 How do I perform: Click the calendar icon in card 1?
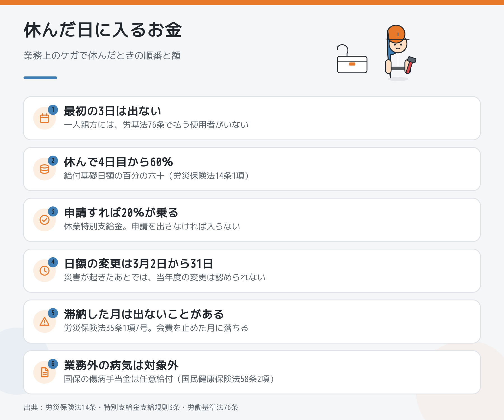click(x=45, y=118)
